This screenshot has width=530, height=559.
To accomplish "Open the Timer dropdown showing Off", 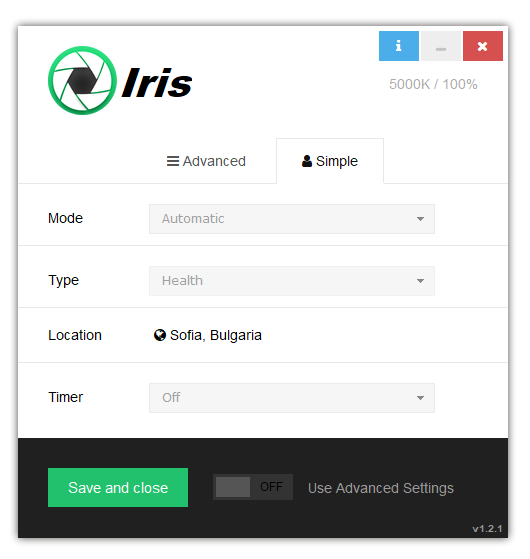I will 292,398.
